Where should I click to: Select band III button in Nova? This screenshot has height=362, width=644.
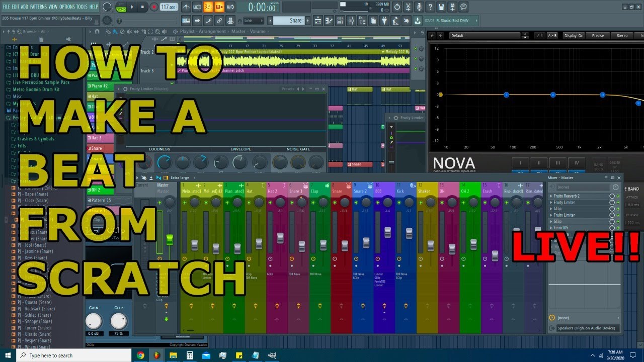(x=558, y=163)
